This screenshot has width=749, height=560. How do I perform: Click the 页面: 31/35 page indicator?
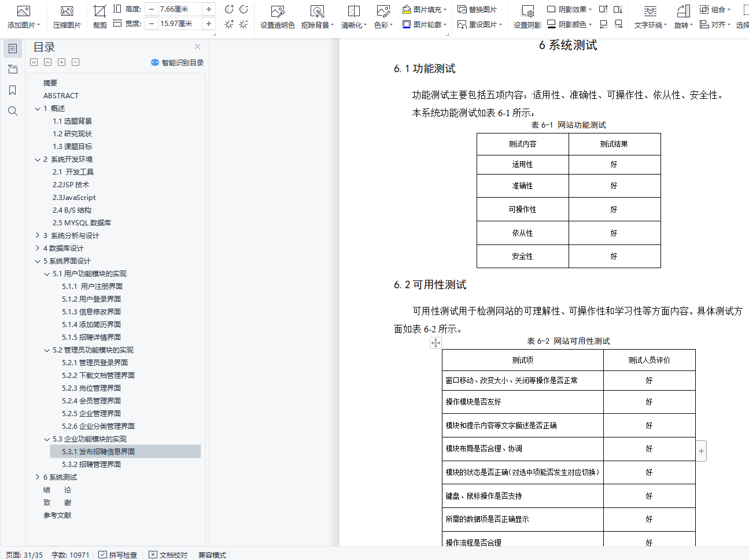(x=24, y=555)
